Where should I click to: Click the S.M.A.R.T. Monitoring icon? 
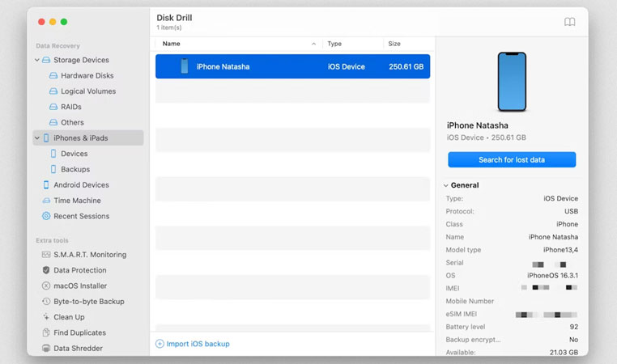tap(46, 254)
